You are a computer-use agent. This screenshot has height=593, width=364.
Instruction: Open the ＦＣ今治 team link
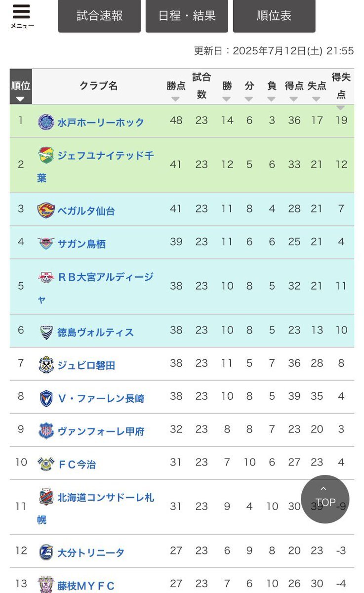[x=77, y=465]
